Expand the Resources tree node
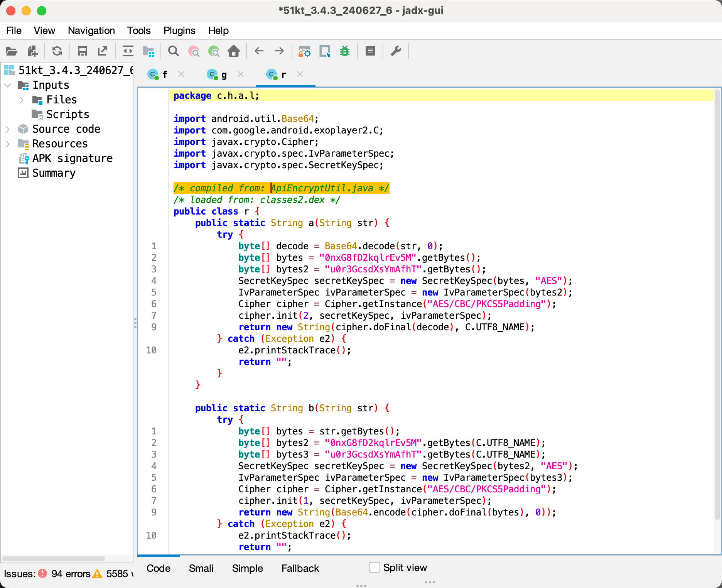Viewport: 722px width, 588px height. (8, 144)
